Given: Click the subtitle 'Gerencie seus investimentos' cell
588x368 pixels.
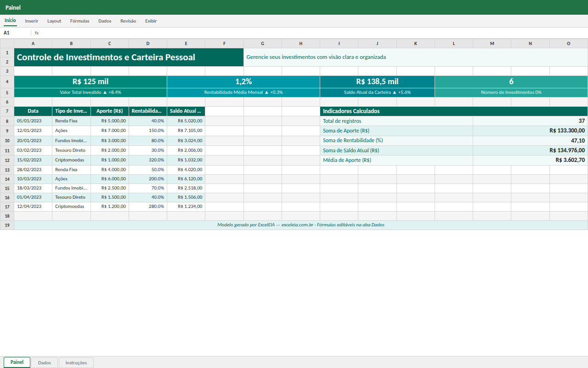Looking at the screenshot, I should (x=416, y=57).
